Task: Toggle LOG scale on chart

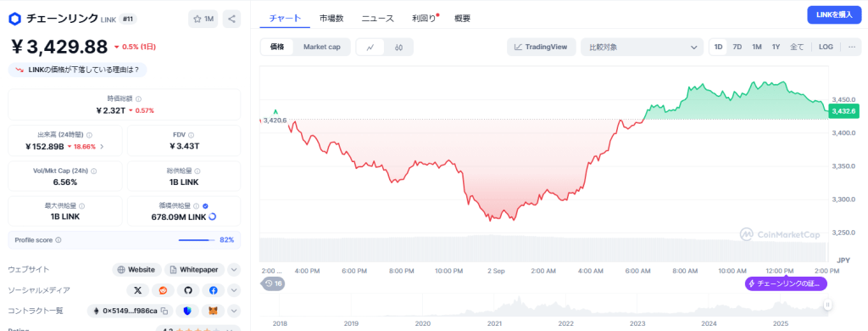Action: coord(826,48)
